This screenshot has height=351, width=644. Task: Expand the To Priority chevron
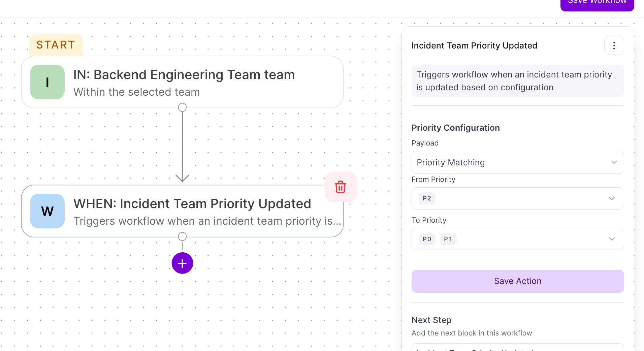pos(612,239)
